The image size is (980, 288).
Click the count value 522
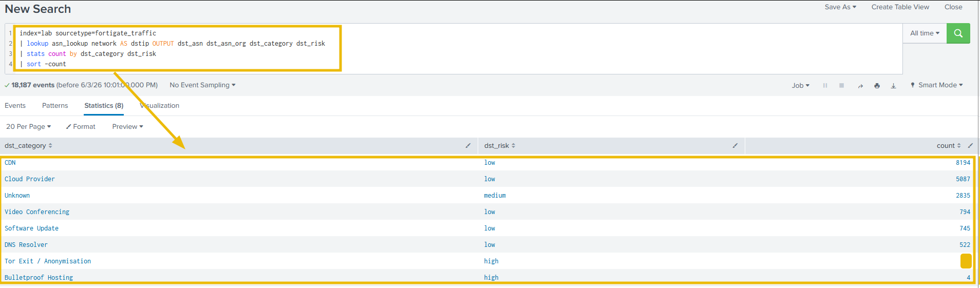click(965, 245)
